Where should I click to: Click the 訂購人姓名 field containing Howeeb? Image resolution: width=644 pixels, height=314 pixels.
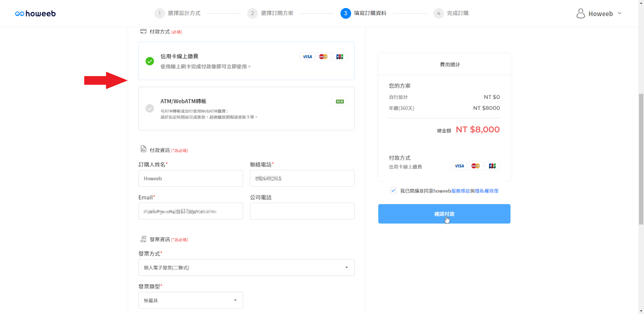pos(191,179)
